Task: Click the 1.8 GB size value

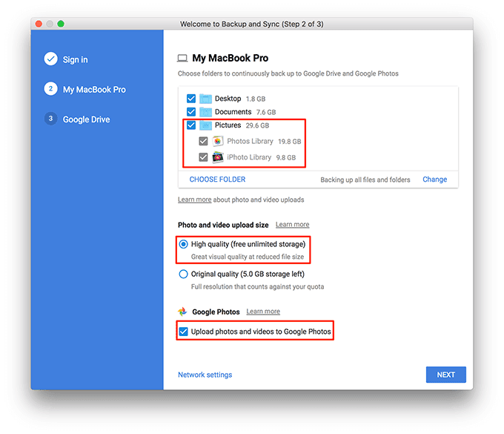Action: pos(256,99)
